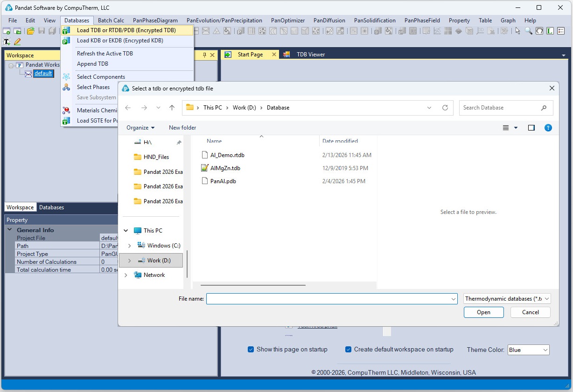Select the arrow pointer tool
This screenshot has height=392, width=573.
click(x=517, y=31)
